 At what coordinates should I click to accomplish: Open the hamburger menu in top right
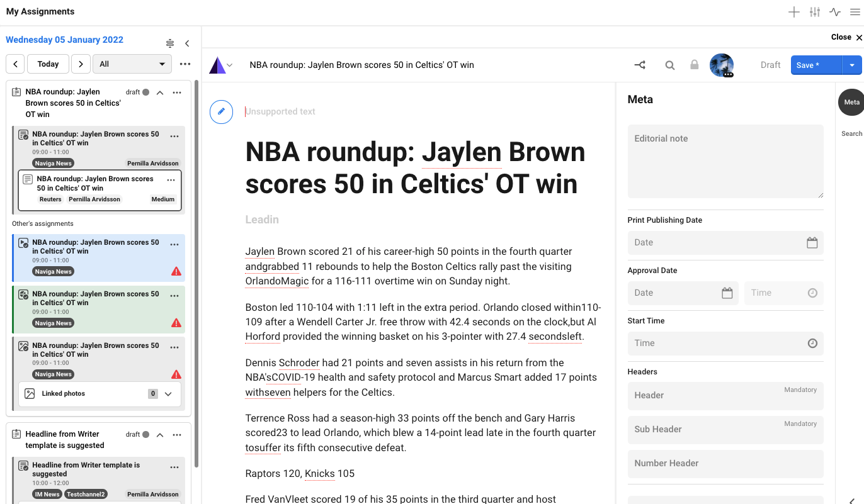click(855, 12)
